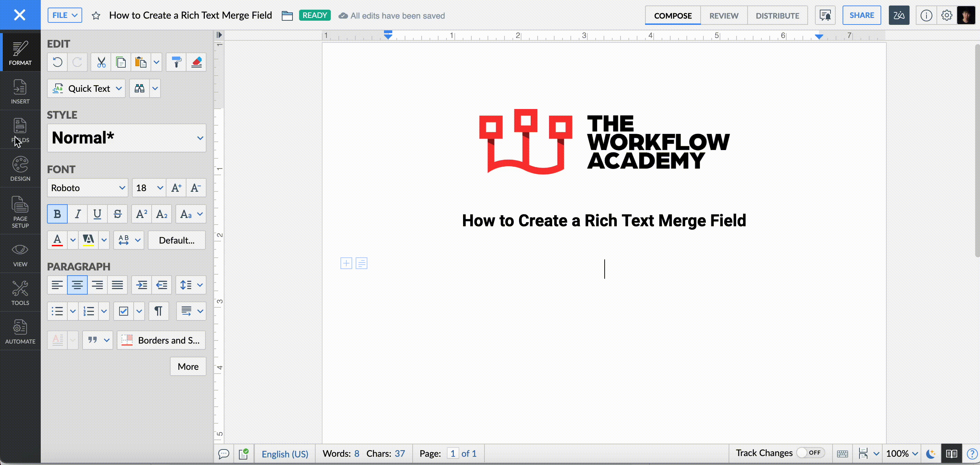Click the More button
Viewport: 980px width, 465px height.
(x=188, y=367)
